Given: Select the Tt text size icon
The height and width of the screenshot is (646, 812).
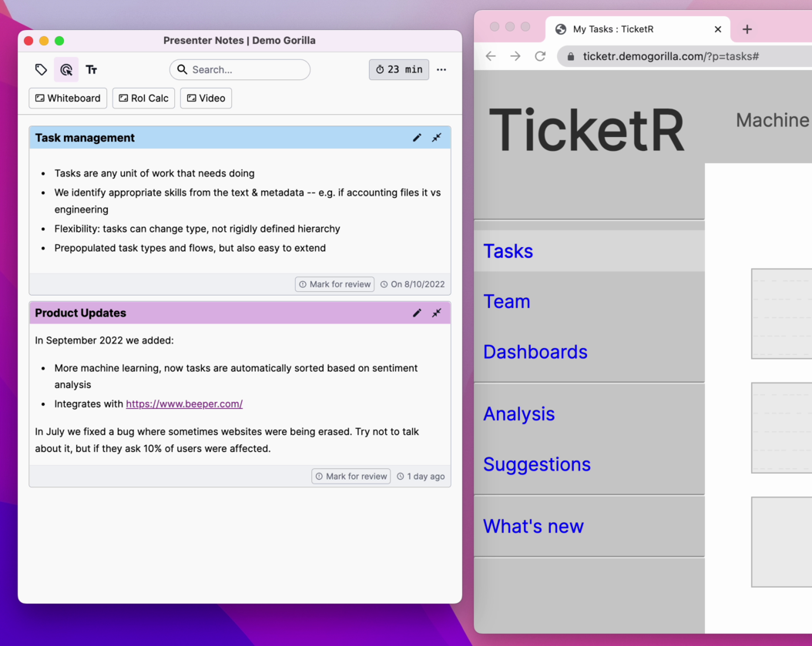Looking at the screenshot, I should [91, 69].
